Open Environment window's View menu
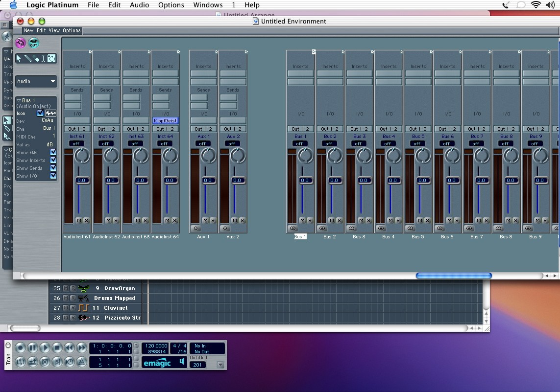The width and height of the screenshot is (560, 392). 54,30
